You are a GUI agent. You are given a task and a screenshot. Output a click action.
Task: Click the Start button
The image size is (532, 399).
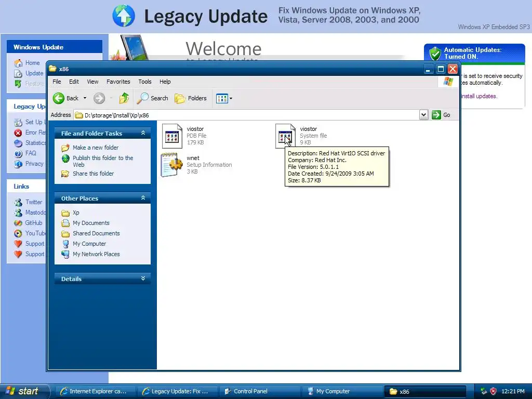[24, 391]
